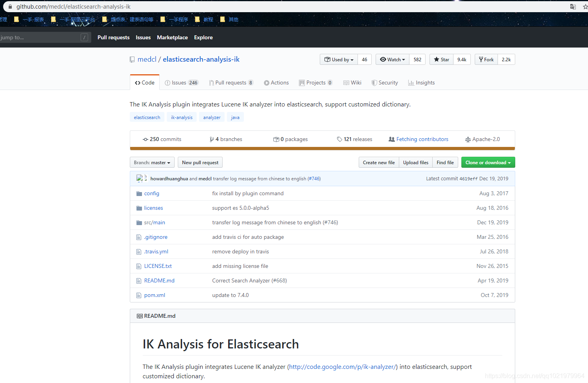This screenshot has width=588, height=383.
Task: Open Explore in the top navigation
Action: point(203,37)
